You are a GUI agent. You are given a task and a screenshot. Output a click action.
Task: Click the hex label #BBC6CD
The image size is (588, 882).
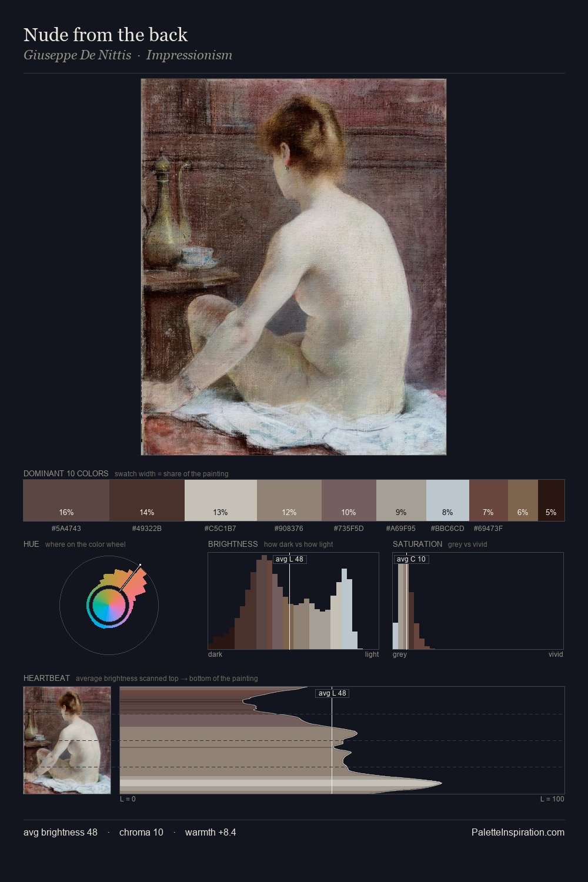coord(447,529)
